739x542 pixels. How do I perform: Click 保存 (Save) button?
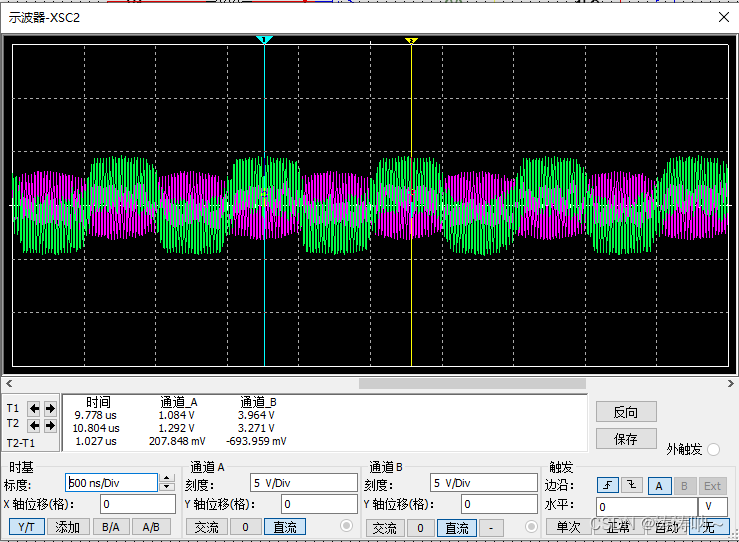[x=626, y=439]
